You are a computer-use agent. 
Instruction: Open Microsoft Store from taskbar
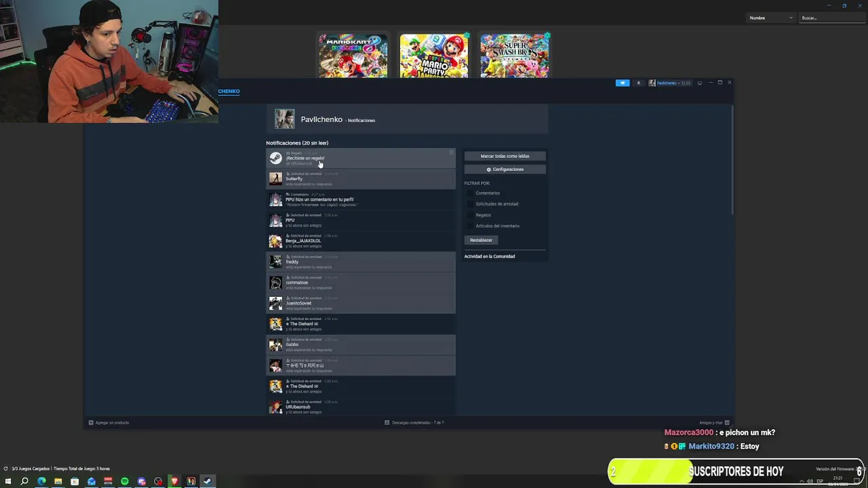point(75,481)
